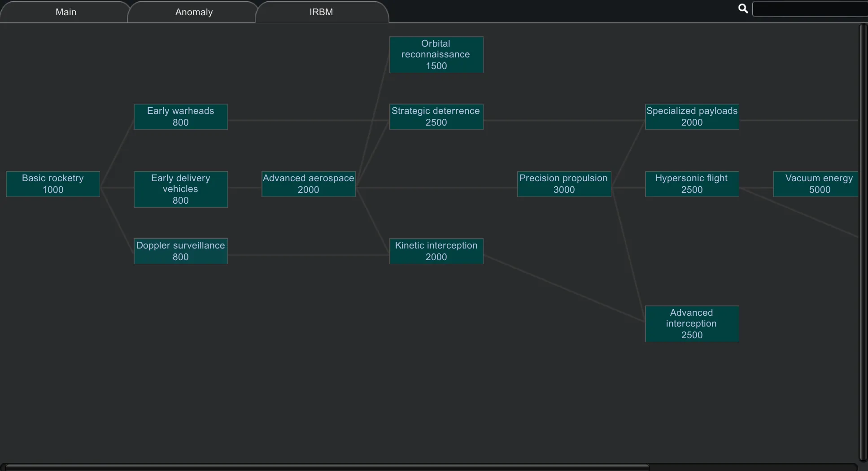
Task: Open the Anomaly tab
Action: coord(194,12)
